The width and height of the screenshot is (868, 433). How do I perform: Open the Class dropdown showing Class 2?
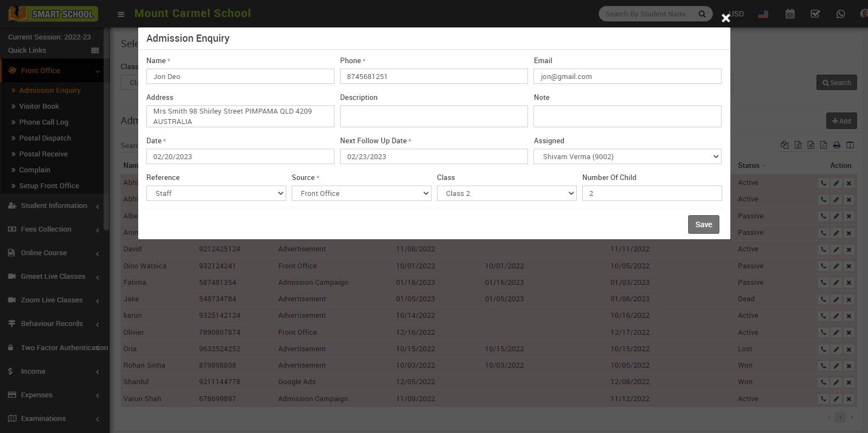point(506,193)
